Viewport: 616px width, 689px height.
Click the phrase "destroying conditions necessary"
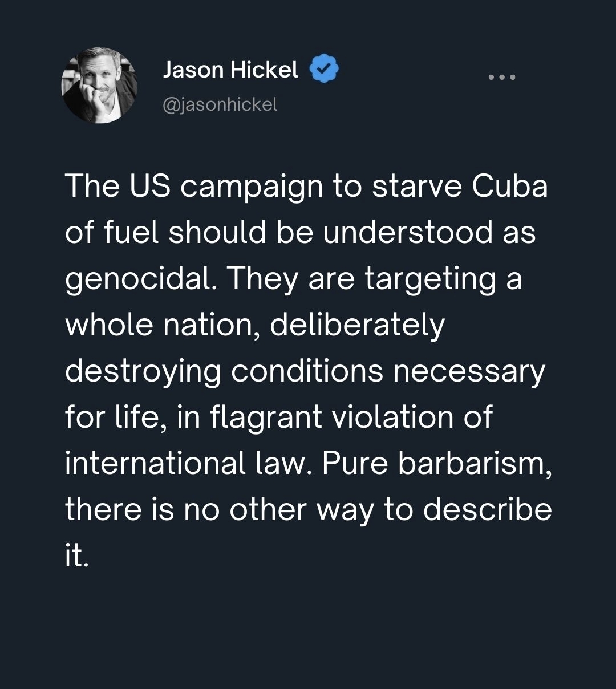pyautogui.click(x=305, y=372)
